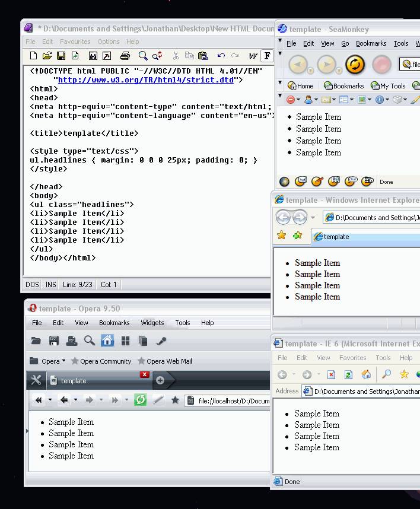
Task: Click the Opera Community bookmark link
Action: click(101, 361)
